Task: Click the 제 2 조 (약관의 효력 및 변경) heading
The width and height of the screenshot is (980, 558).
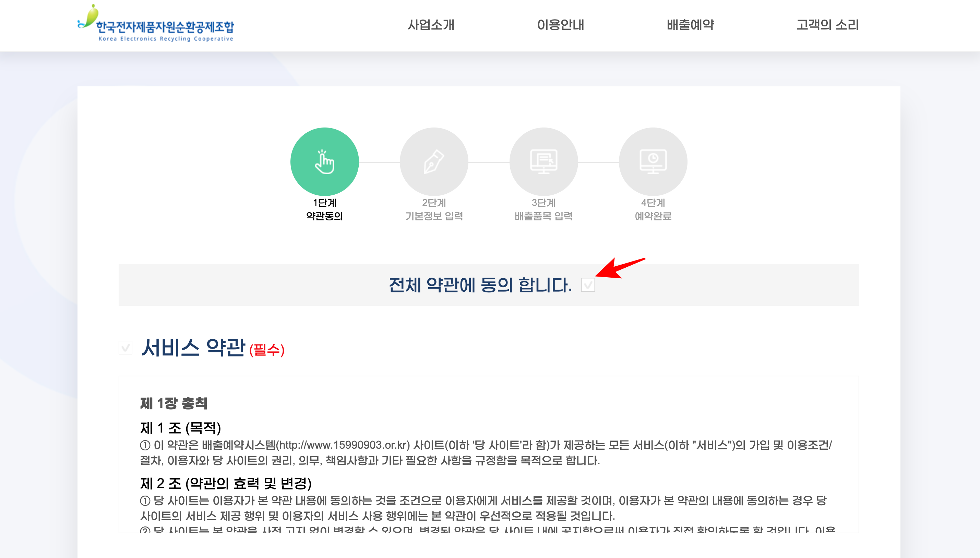Action: (x=226, y=483)
